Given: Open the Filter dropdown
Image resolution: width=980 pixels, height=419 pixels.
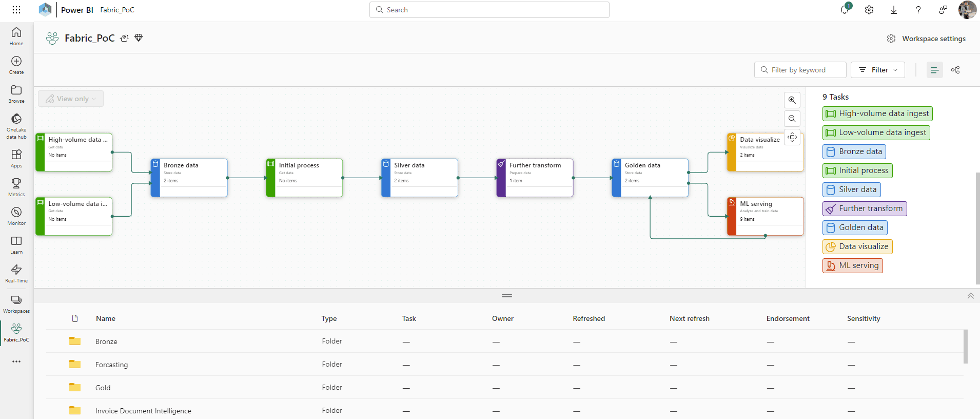Looking at the screenshot, I should click(878, 70).
